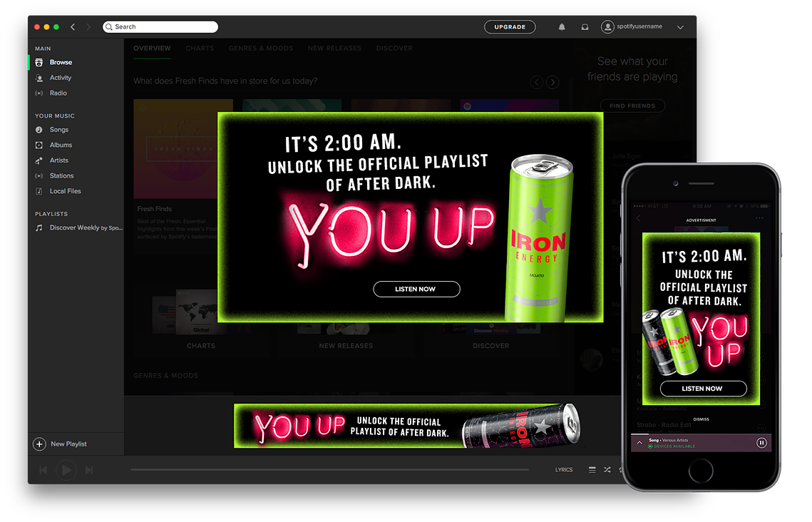The image size is (812, 522).
Task: Click the Artists sidebar icon
Action: (38, 160)
